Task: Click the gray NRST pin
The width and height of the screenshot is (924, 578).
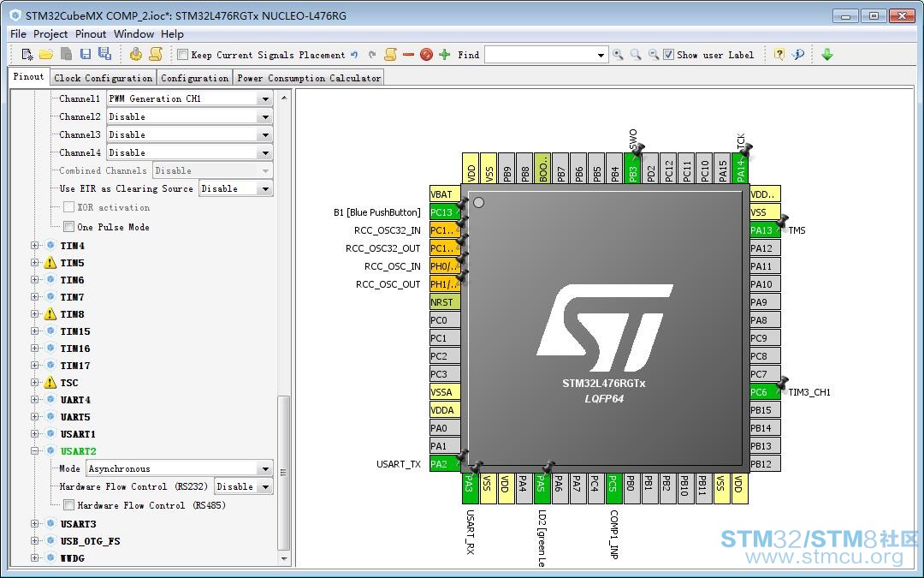Action: click(x=444, y=302)
